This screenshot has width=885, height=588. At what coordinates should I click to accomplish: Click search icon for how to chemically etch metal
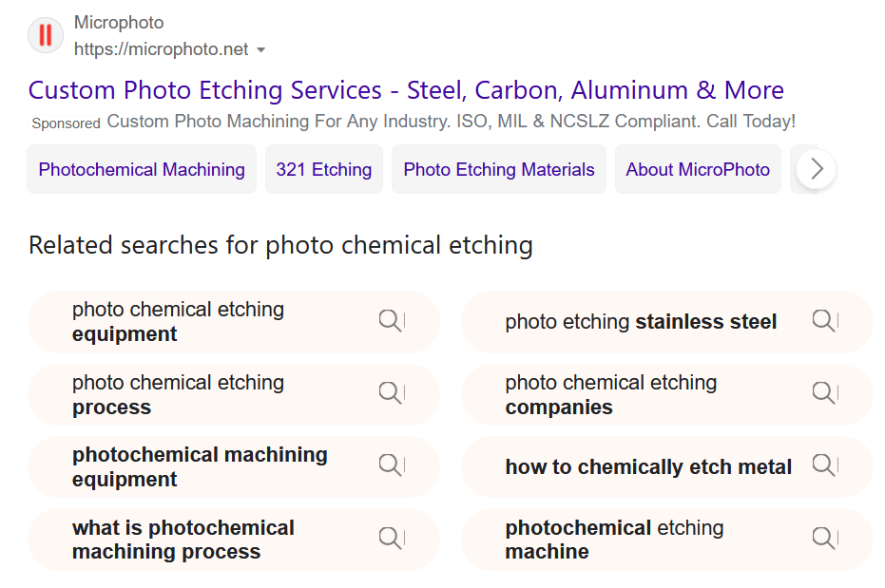[823, 465]
